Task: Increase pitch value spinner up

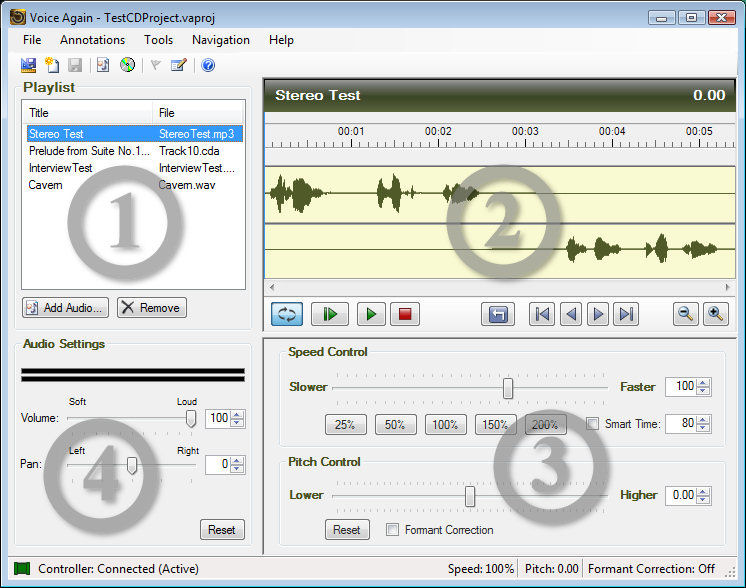Action: click(703, 491)
